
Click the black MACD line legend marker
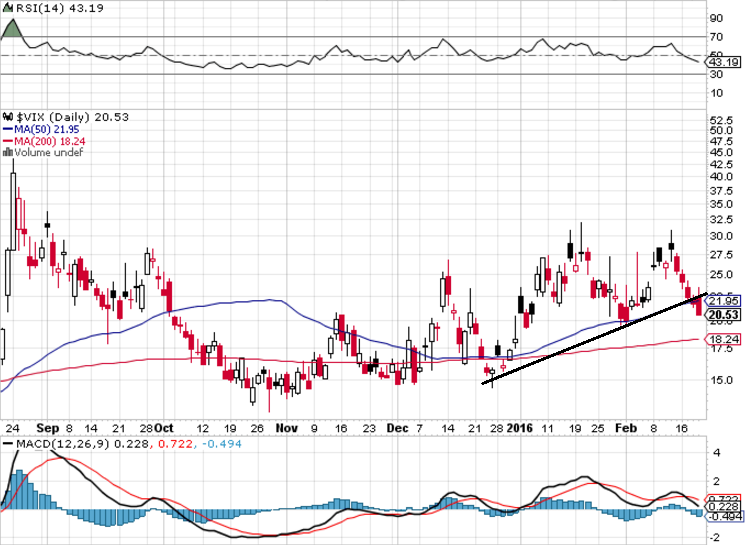pyautogui.click(x=8, y=444)
